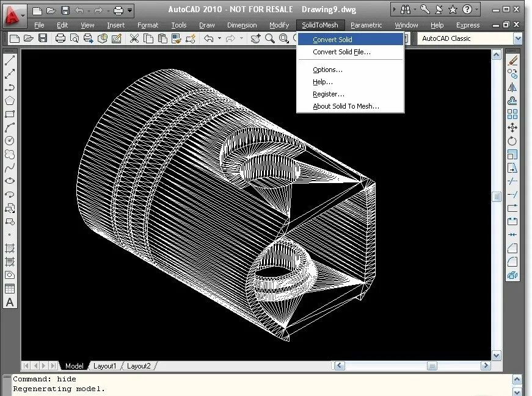Open the Help... entry in SolidToMesh menu

tap(351, 82)
